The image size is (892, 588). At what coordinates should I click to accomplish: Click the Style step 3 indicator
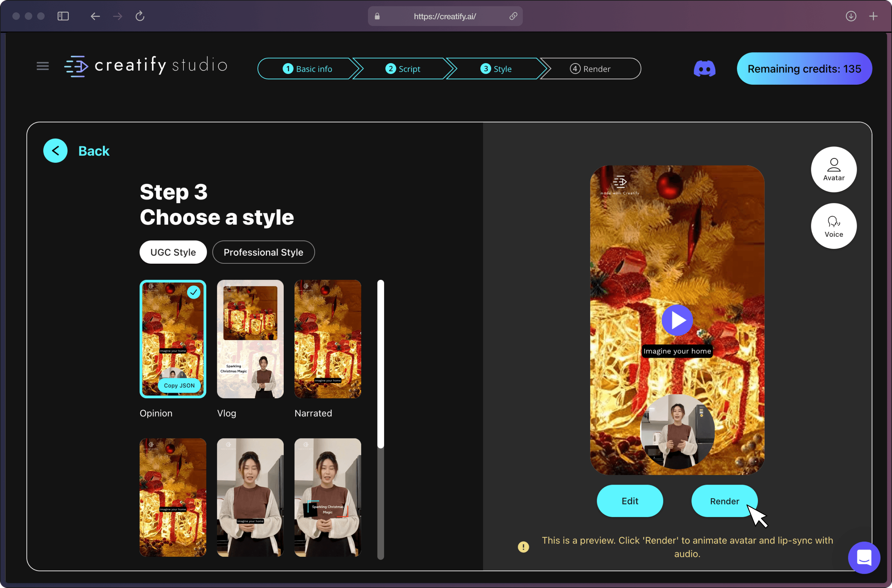click(496, 68)
